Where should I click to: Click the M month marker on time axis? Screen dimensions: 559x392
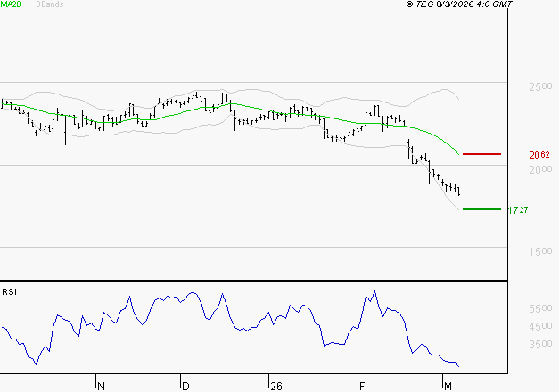click(448, 386)
